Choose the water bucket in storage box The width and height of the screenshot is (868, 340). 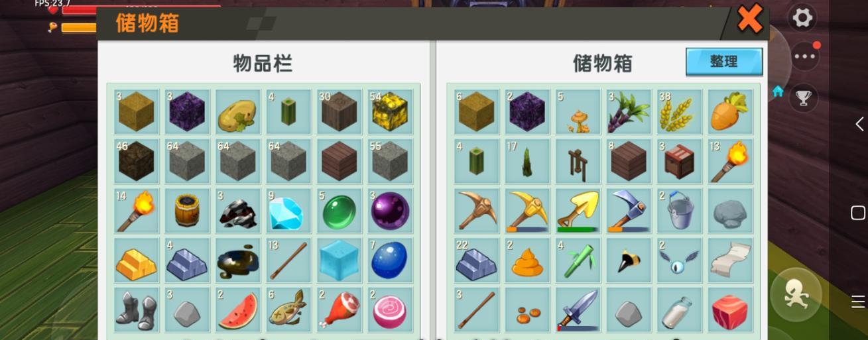(x=679, y=211)
